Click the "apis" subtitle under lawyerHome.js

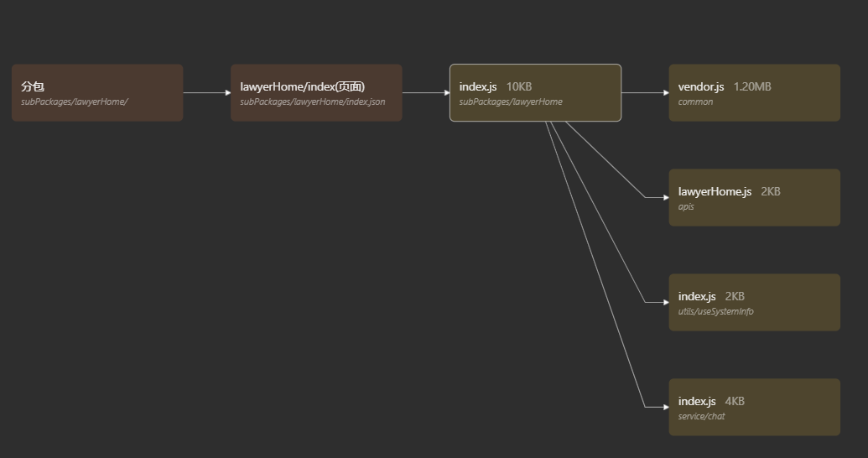[x=686, y=207]
